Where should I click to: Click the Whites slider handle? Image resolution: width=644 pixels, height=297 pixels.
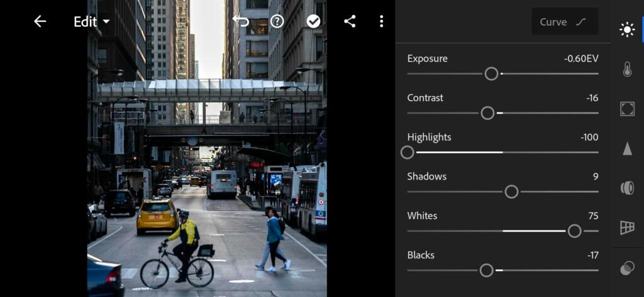(x=575, y=231)
